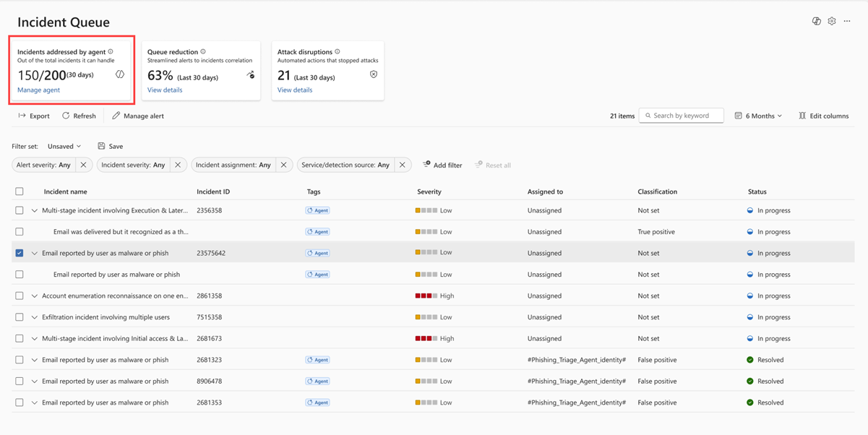The image size is (868, 435).
Task: Click the shield icon in Attack disruptions card
Action: [x=374, y=74]
